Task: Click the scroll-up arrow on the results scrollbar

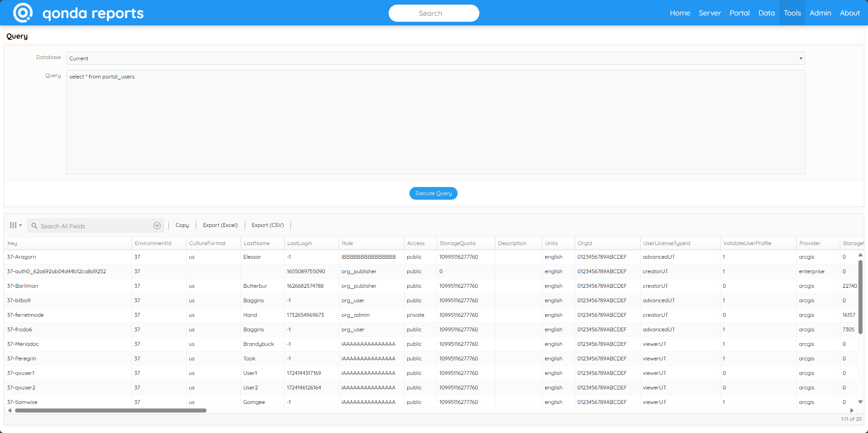Action: [860, 255]
